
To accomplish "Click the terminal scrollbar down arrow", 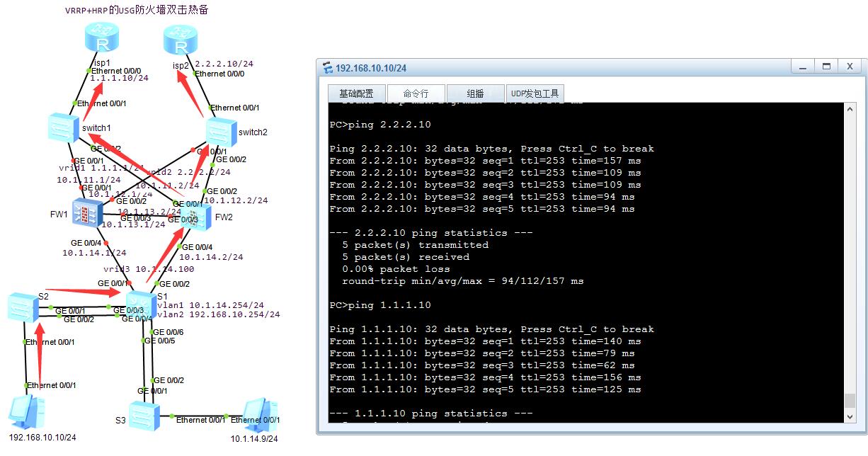I will (850, 416).
